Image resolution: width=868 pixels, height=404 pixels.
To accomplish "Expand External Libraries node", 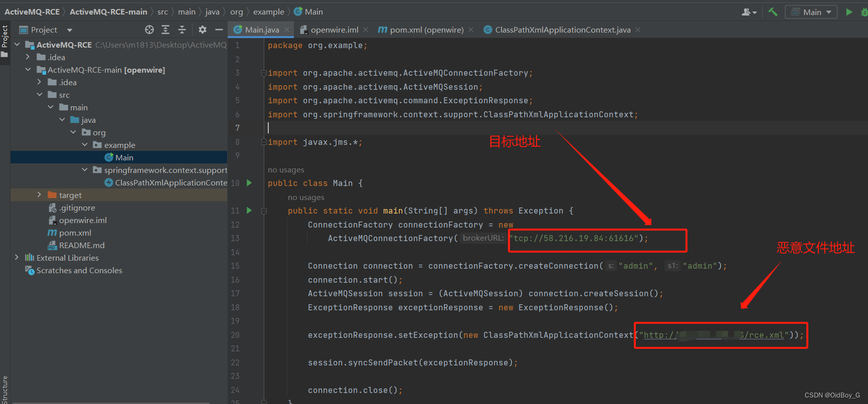I will 17,258.
